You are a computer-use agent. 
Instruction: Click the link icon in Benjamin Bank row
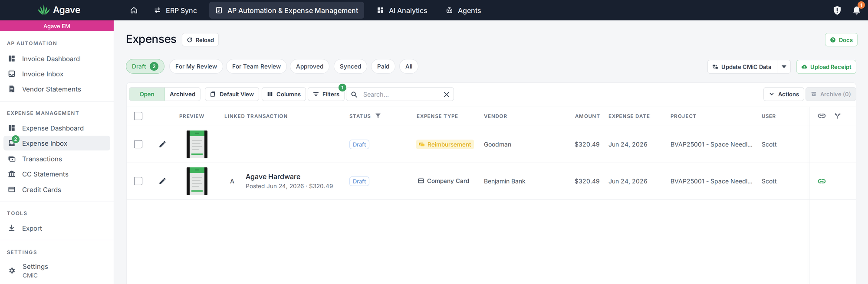pos(822,181)
